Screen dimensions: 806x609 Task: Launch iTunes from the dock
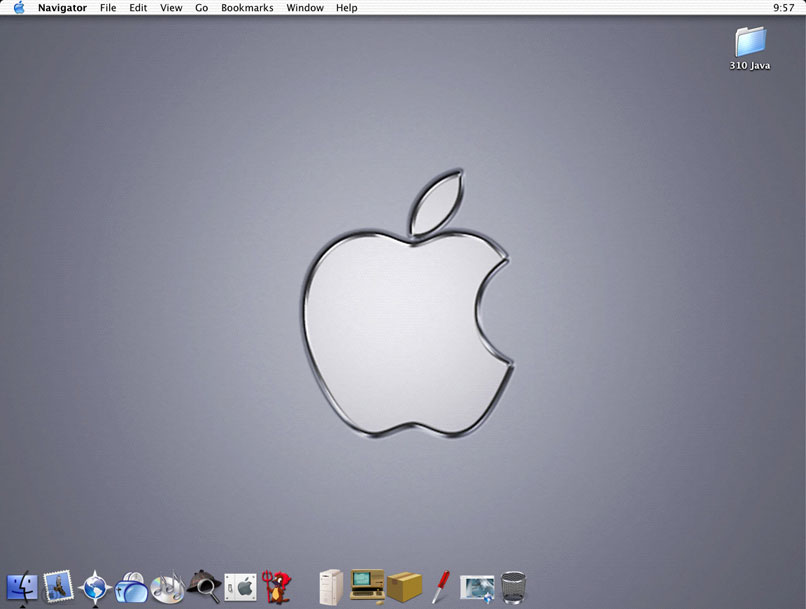point(168,587)
